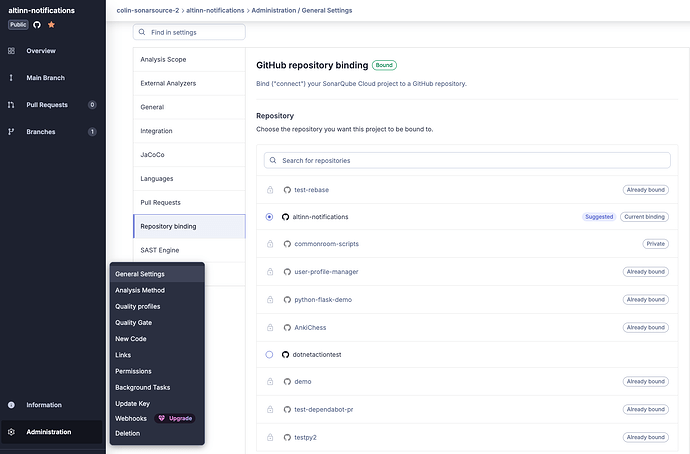
Task: Open Quality Gate from the Administration menu
Action: pyautogui.click(x=133, y=323)
